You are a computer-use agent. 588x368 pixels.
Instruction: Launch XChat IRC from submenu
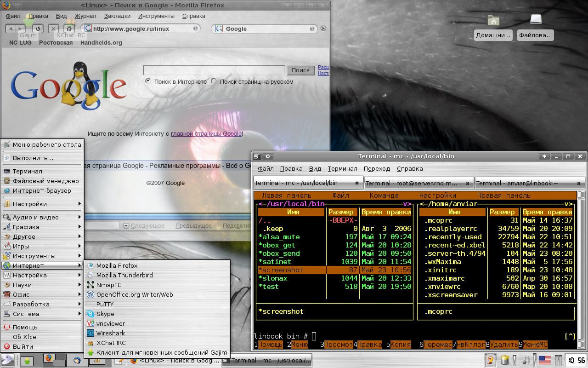point(157,343)
